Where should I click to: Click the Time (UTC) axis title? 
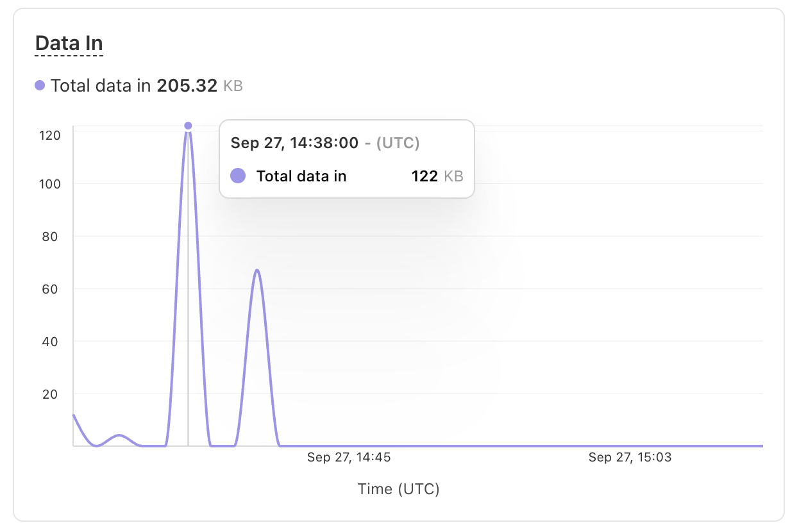point(399,489)
